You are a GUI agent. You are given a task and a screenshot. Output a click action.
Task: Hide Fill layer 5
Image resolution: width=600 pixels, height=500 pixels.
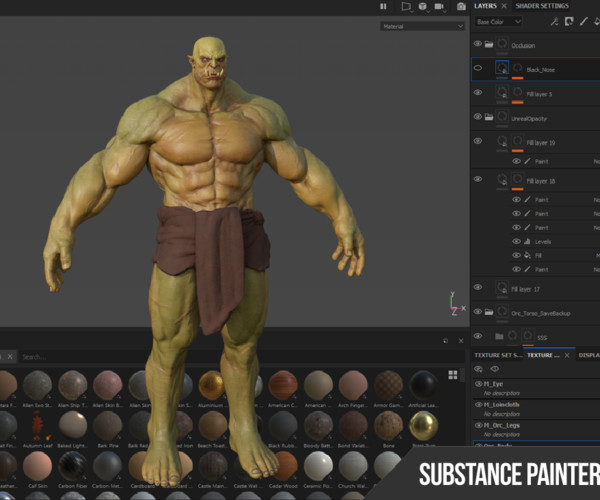point(478,93)
